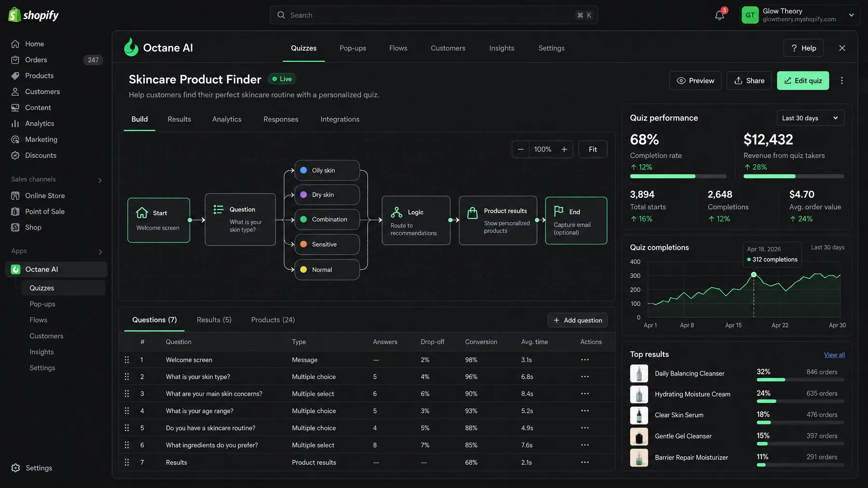Viewport: 868px width, 488px height.
Task: Expand the Glow Theory store menu
Action: [x=851, y=15]
